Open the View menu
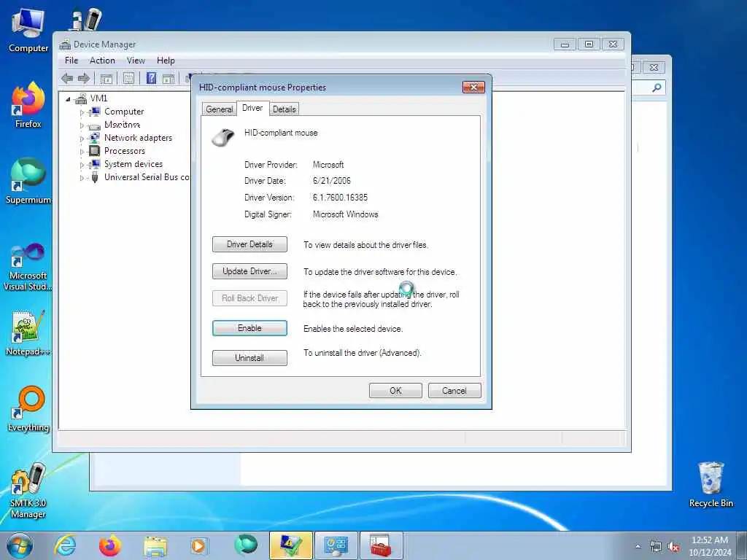 coord(136,61)
